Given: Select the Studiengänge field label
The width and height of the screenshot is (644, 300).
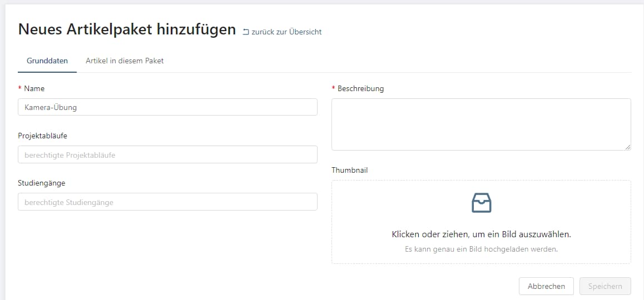Looking at the screenshot, I should point(42,183).
